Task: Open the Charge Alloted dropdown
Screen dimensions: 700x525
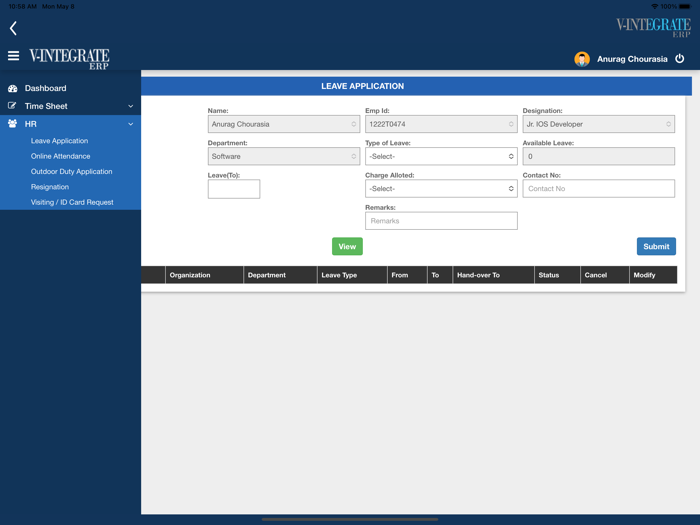Action: (x=441, y=188)
